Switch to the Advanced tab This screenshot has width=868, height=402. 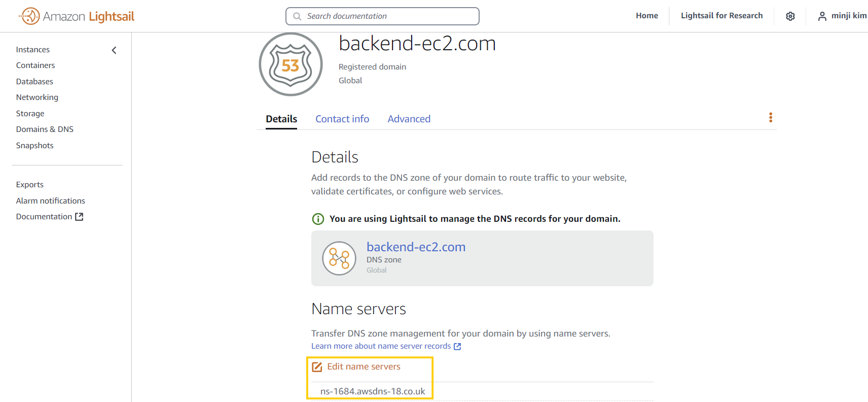(409, 119)
